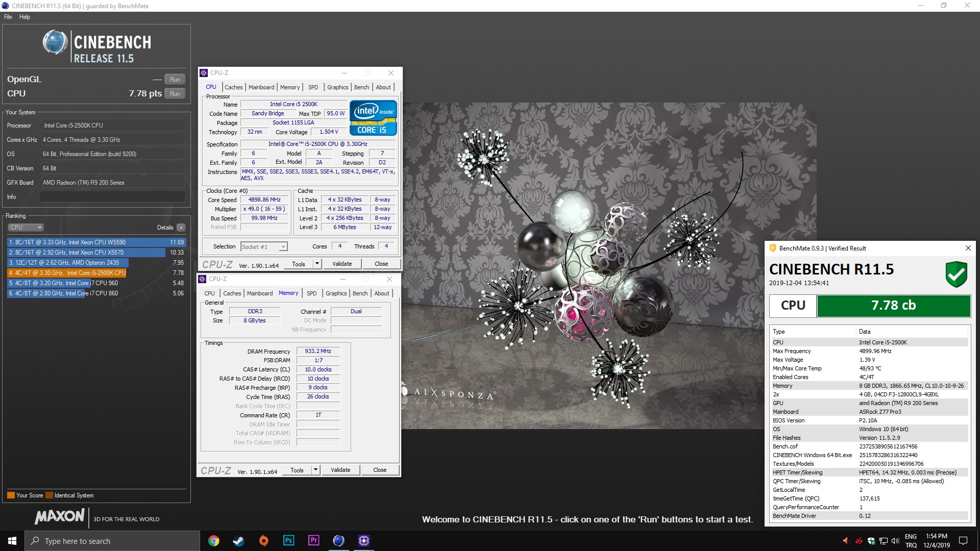980x551 pixels.
Task: Click the taskbar search box
Action: (x=112, y=541)
